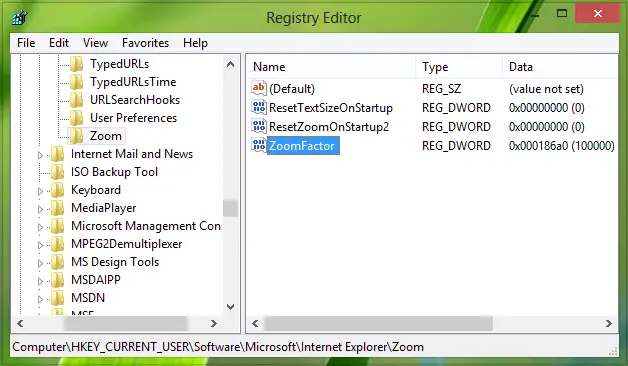Open the Favorites menu
Screen dimensions: 628x366
click(145, 43)
